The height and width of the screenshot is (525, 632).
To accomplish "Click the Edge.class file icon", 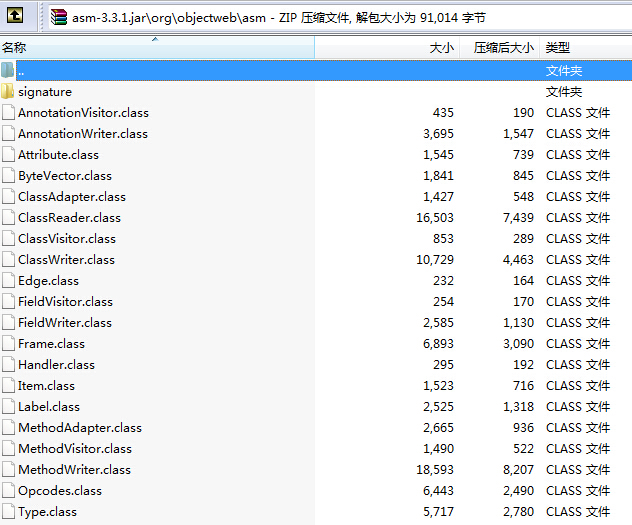I will click(8, 280).
